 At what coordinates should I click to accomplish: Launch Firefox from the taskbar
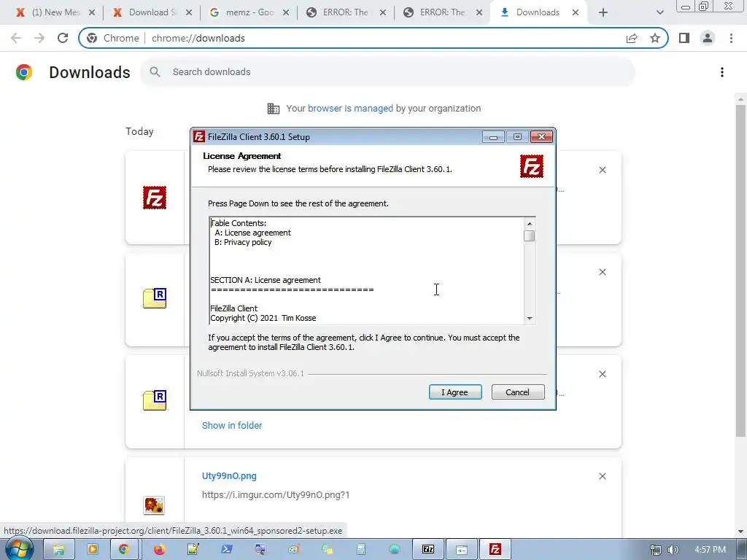click(160, 550)
